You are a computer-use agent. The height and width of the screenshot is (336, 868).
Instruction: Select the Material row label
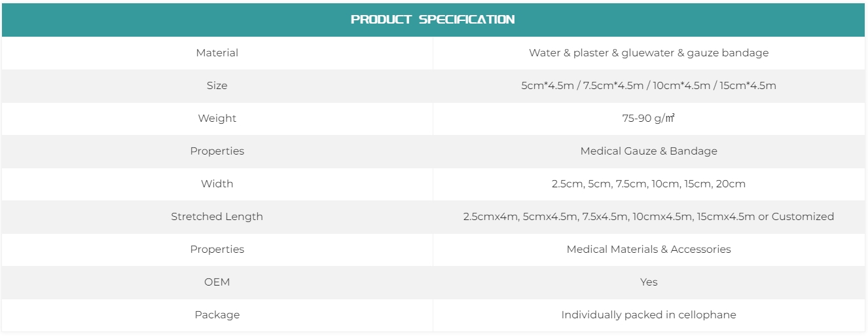[217, 53]
